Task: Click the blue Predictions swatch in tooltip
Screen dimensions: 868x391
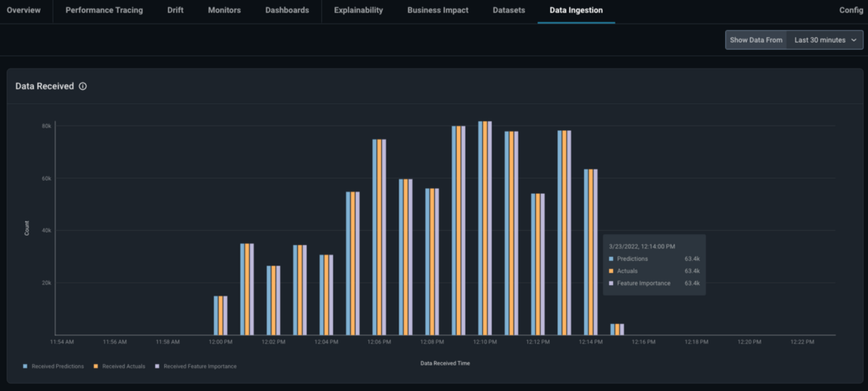Action: pyautogui.click(x=611, y=259)
